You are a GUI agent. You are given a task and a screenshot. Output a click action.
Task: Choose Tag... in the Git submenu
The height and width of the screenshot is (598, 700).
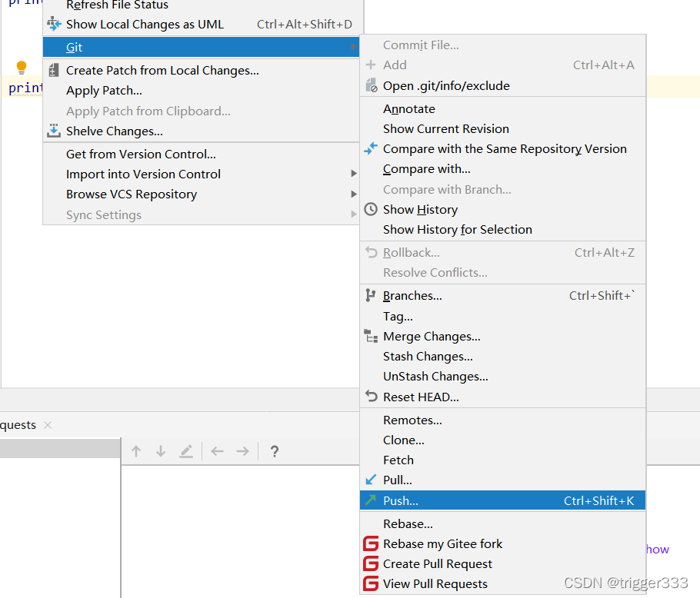pos(502,316)
